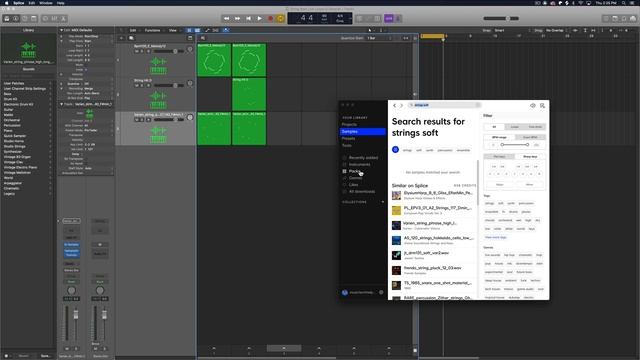This screenshot has width=640, height=360.
Task: Select Presets in Splice sidebar
Action: pos(348,138)
